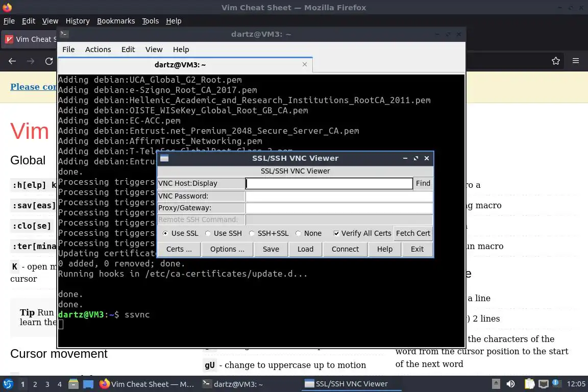Open the taskbar application launcher icon
Viewport: 588px width, 392px height.
(8, 384)
